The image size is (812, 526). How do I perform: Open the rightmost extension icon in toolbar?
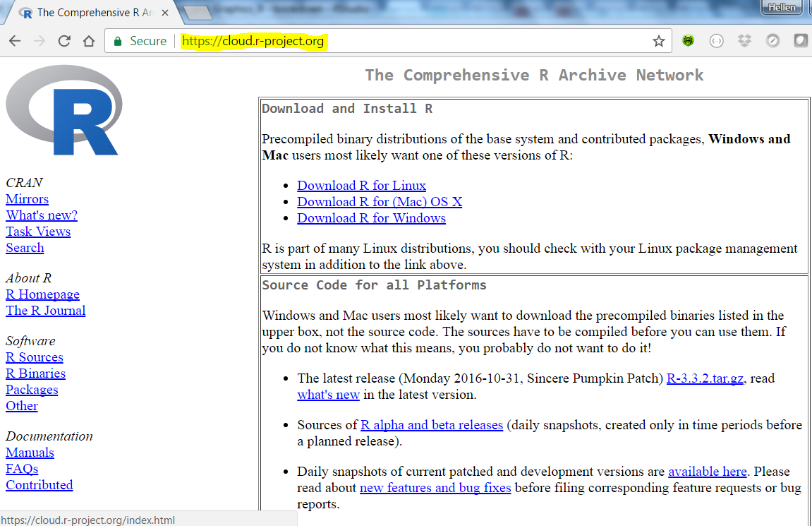pos(801,40)
